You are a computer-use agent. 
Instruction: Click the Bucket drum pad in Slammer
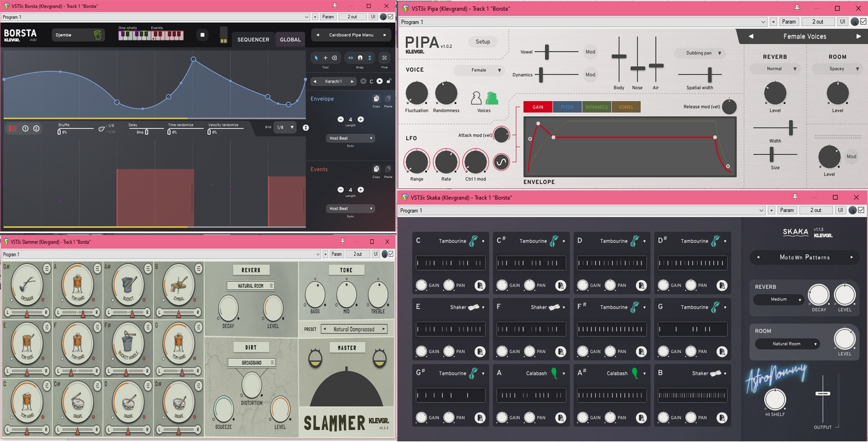coord(128,285)
